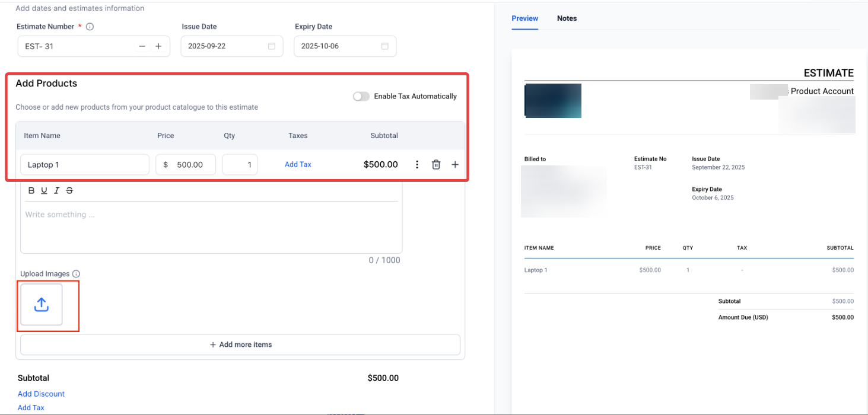This screenshot has width=868, height=415.
Task: Decrease estimate number with minus button
Action: click(142, 46)
